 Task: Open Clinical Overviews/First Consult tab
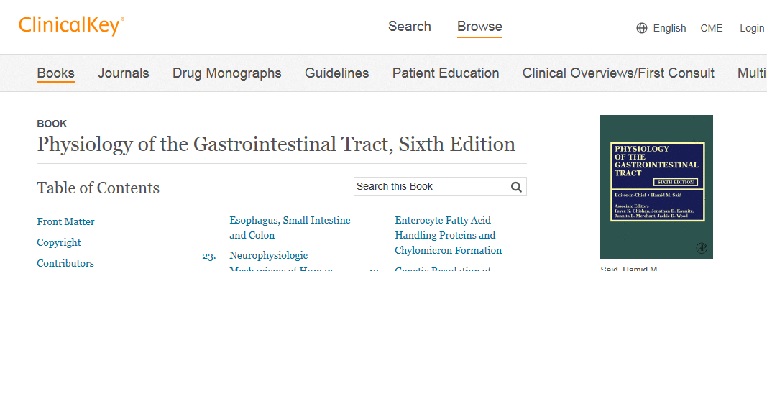pyautogui.click(x=618, y=73)
